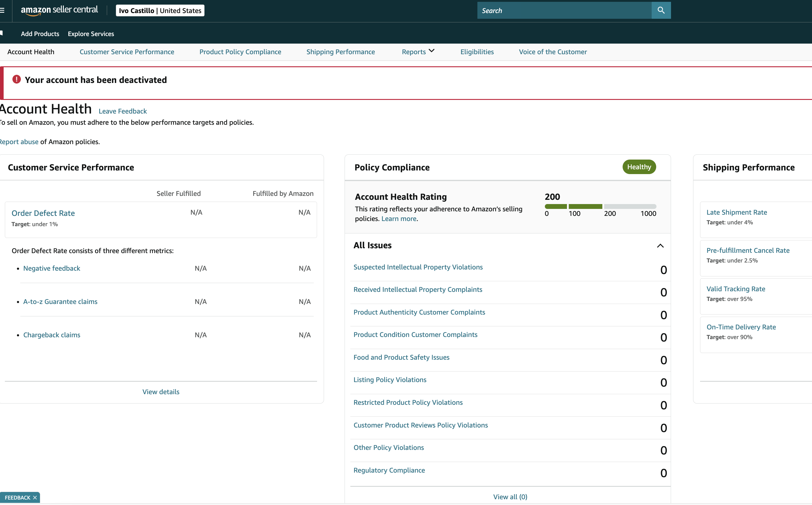The image size is (812, 505).
Task: Open Product Authenticity Customer Complaints
Action: 419,312
